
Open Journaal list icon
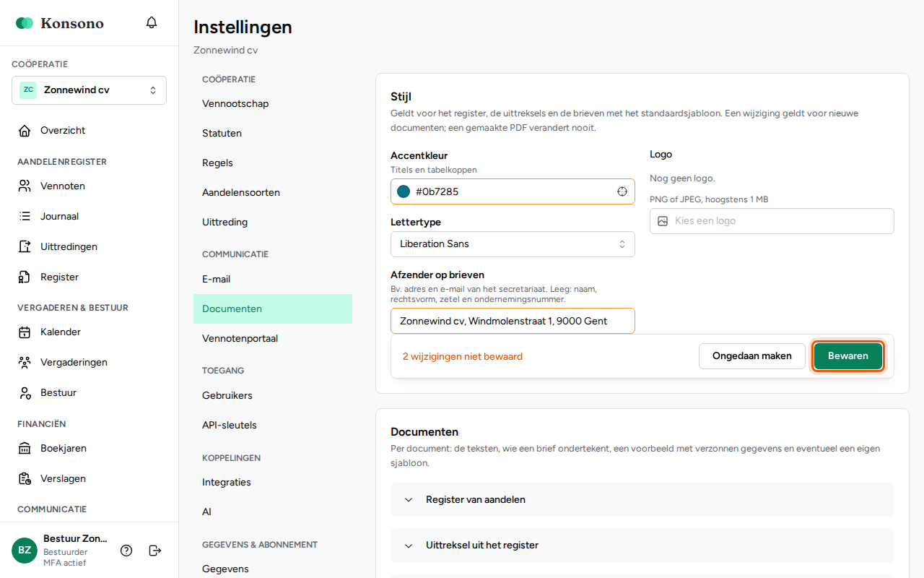tap(25, 216)
